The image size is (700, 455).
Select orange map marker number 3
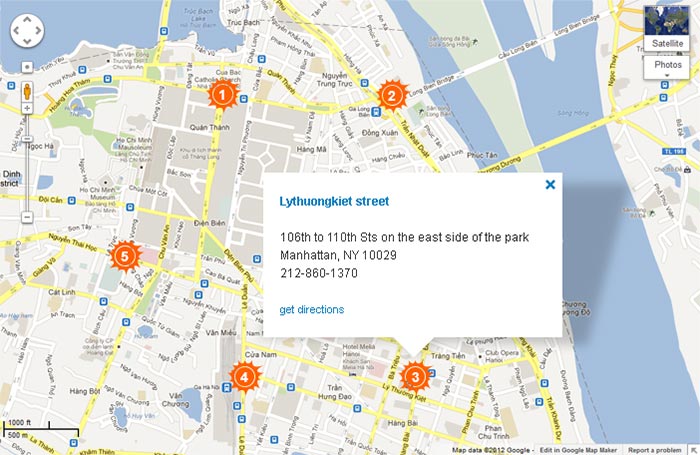[415, 377]
